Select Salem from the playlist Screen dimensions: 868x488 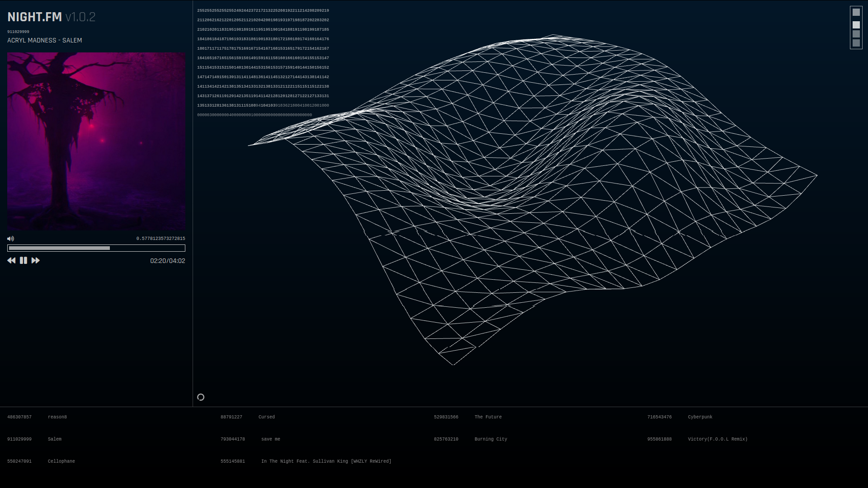(55, 439)
